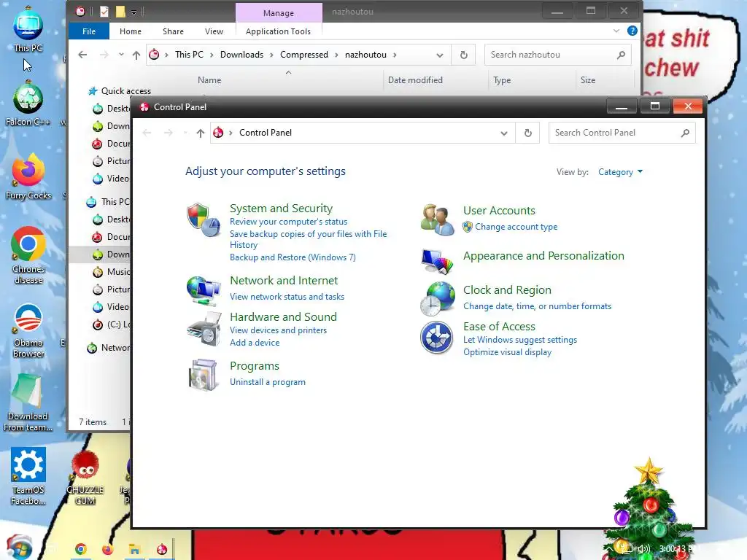Open the View by Category dropdown
Image resolution: width=747 pixels, height=560 pixels.
click(x=621, y=172)
